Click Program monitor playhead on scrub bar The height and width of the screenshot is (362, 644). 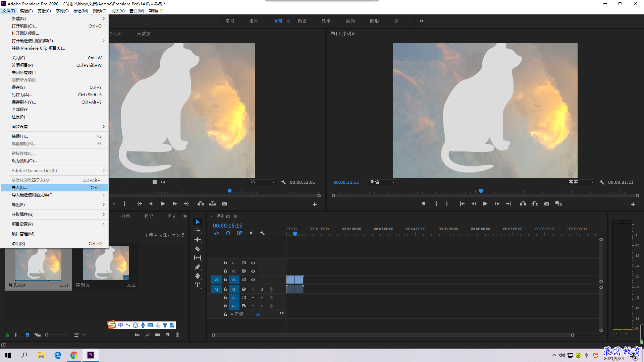click(481, 191)
